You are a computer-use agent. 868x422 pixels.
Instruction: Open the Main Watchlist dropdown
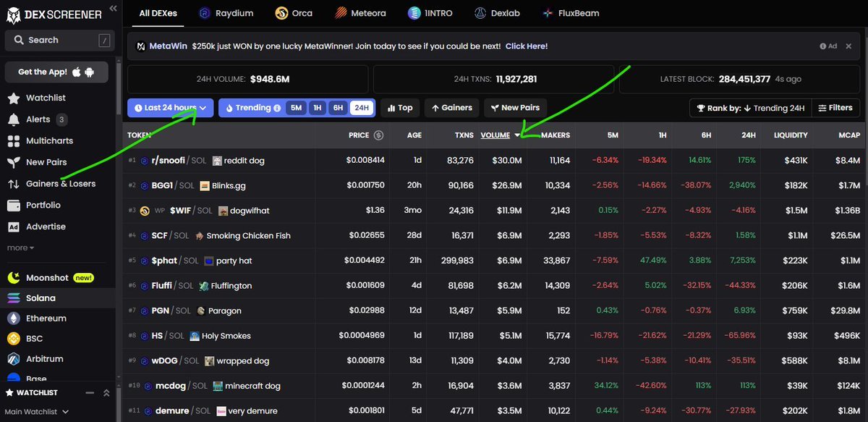[38, 412]
